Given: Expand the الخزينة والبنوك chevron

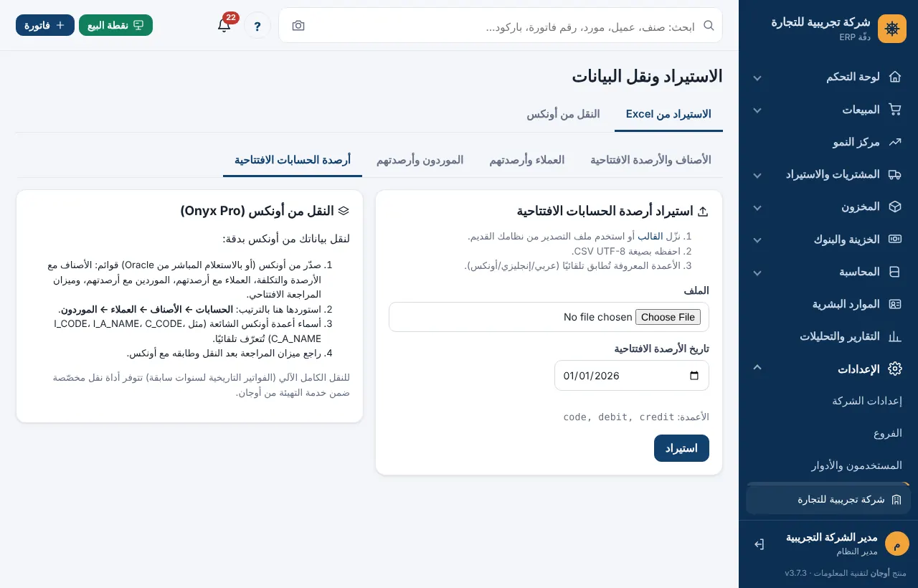Looking at the screenshot, I should pyautogui.click(x=757, y=240).
